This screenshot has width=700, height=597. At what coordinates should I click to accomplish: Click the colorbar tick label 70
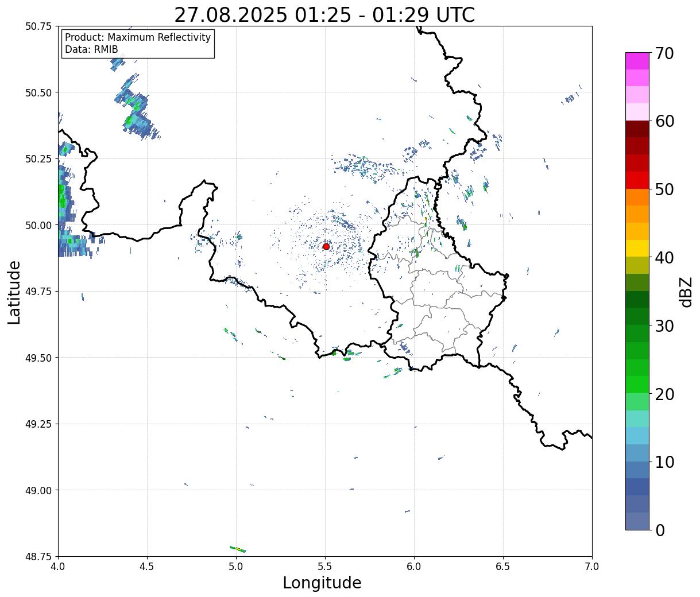pyautogui.click(x=664, y=53)
